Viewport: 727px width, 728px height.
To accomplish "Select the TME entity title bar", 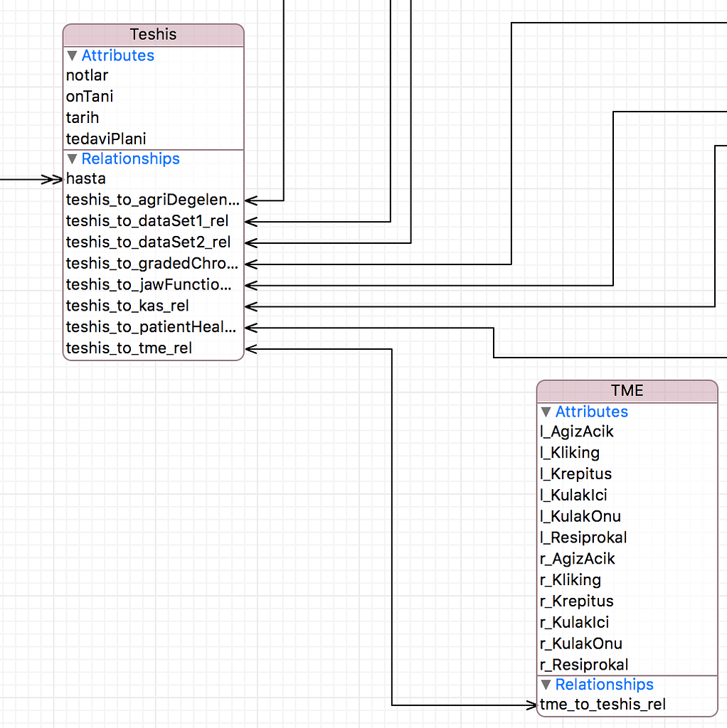I will coord(627,391).
